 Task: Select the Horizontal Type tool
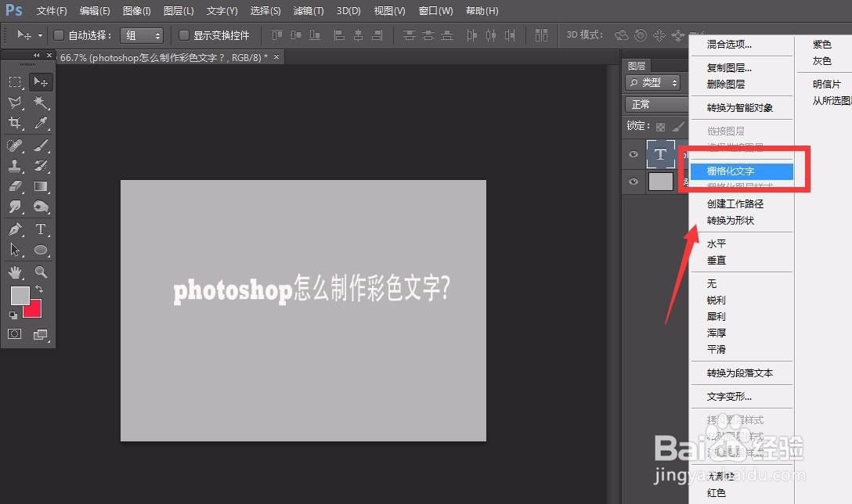[41, 229]
